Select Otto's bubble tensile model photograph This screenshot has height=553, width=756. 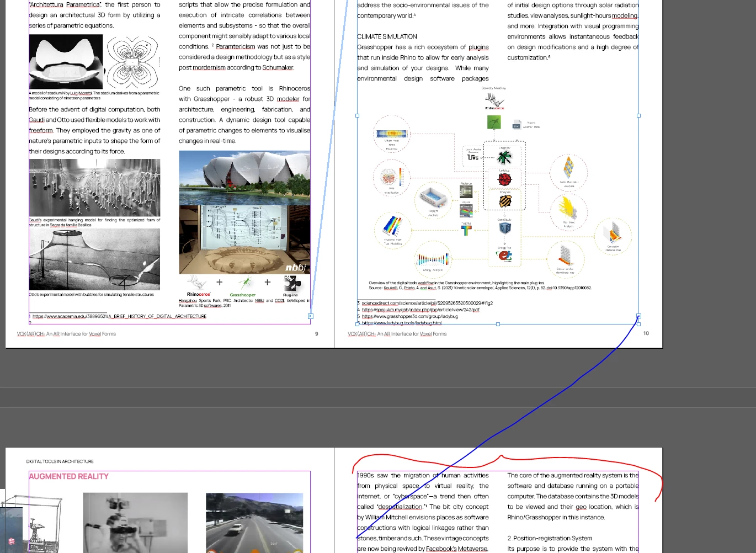coord(94,259)
